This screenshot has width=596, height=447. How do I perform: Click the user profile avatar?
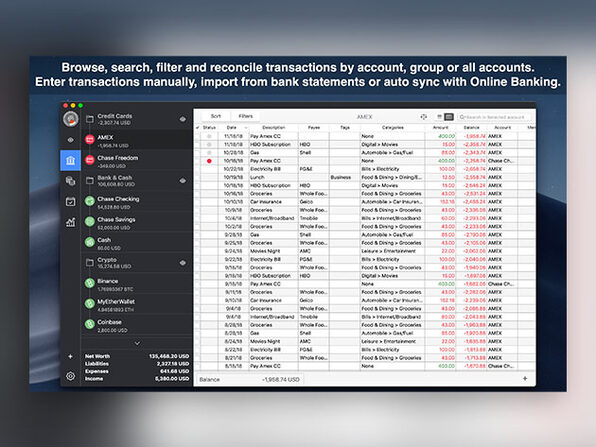tap(71, 119)
